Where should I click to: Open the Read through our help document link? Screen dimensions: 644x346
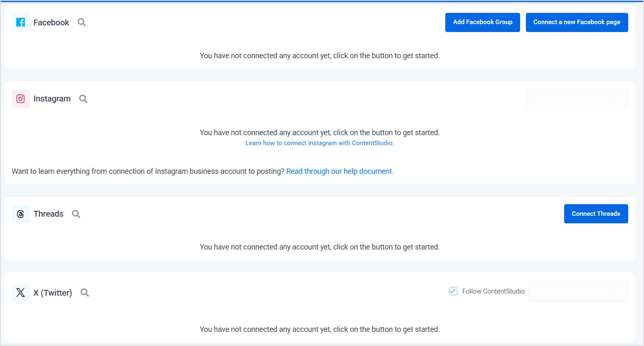click(340, 171)
